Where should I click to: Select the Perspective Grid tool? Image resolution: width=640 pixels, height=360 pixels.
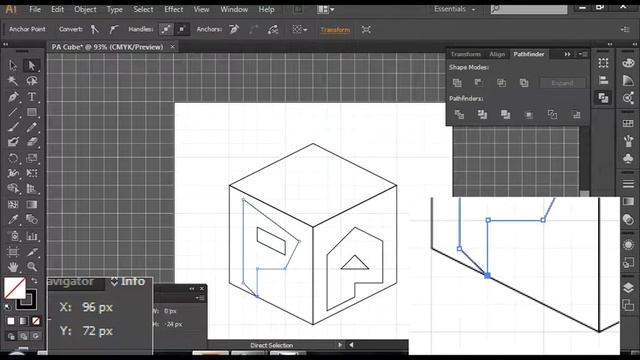coord(31,189)
